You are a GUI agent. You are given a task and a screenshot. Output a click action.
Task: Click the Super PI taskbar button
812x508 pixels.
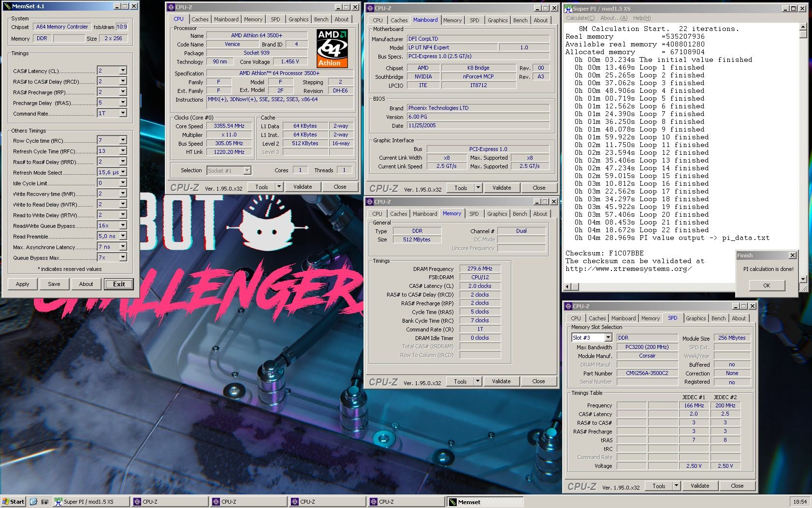point(91,502)
